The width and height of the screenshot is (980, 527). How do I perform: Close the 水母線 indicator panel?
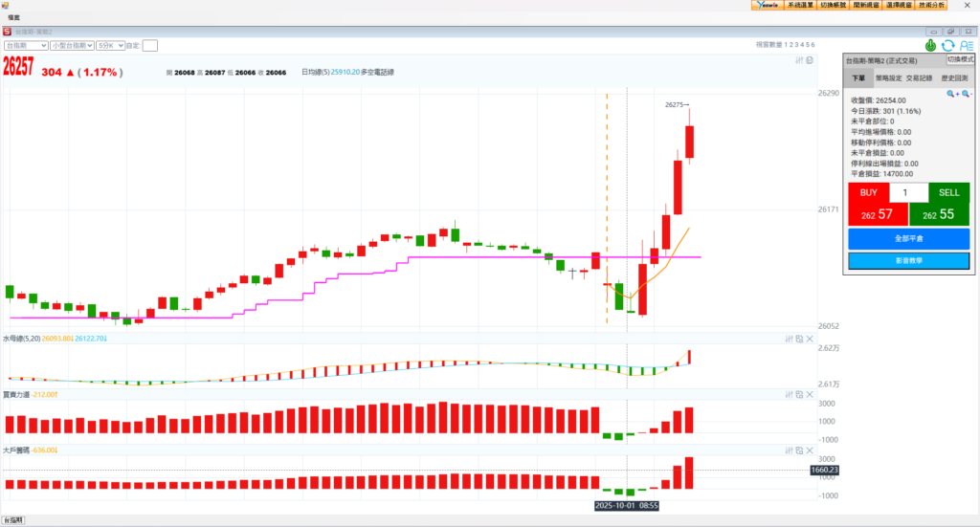click(810, 339)
